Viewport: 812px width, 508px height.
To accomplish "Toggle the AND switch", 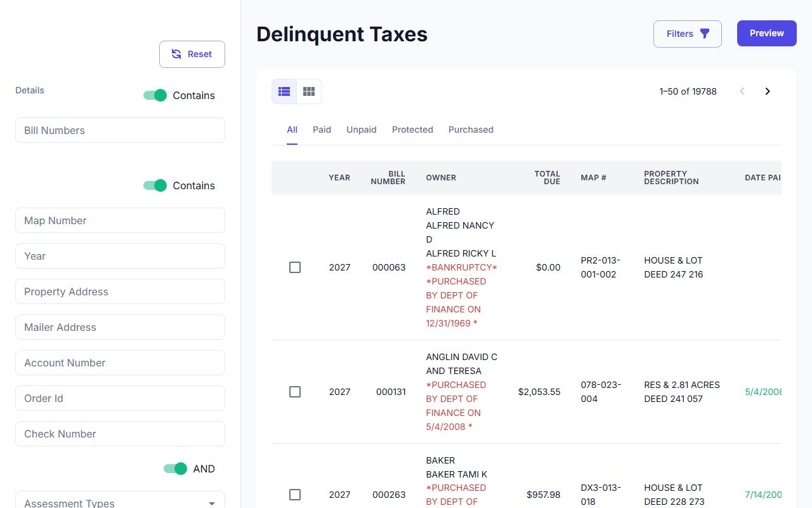I will tap(175, 469).
